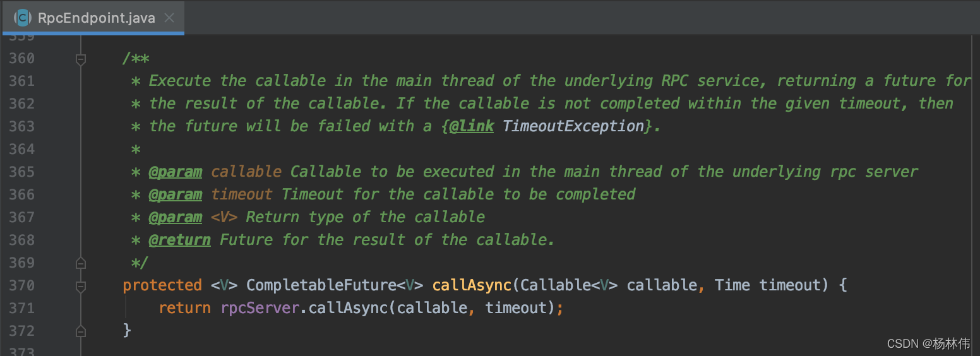Click the return keyword on line 371
980x356 pixels.
pyautogui.click(x=184, y=308)
